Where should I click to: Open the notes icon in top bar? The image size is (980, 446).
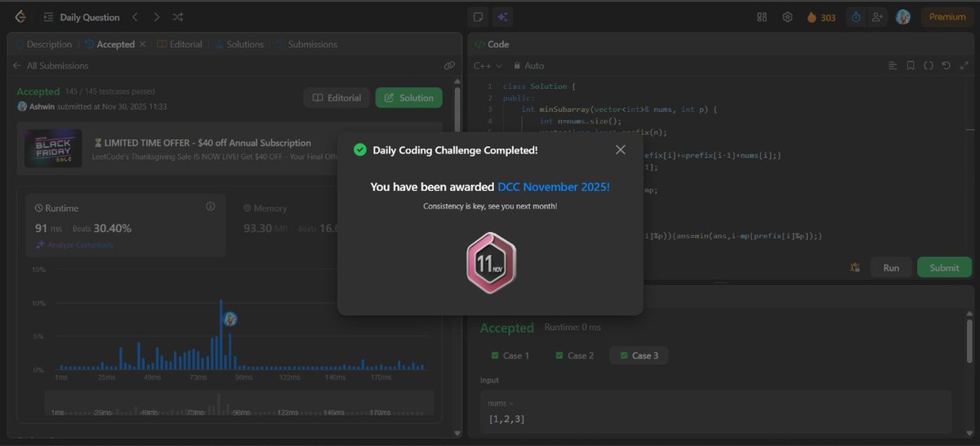(479, 16)
